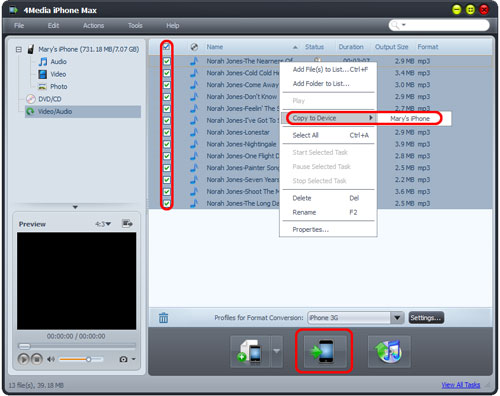
Task: Click the stop button in Preview
Action: point(37,359)
